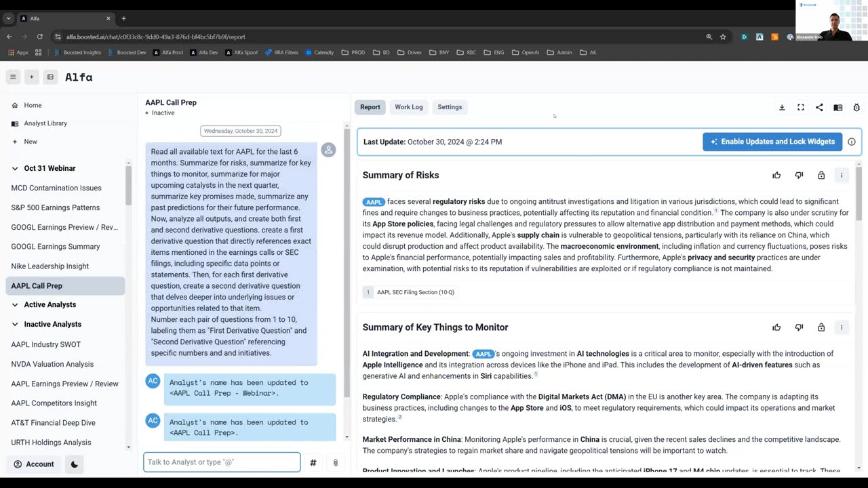This screenshot has height=488, width=868.
Task: Click the AAPL ticker chip in Summary of Risks
Action: (x=374, y=202)
